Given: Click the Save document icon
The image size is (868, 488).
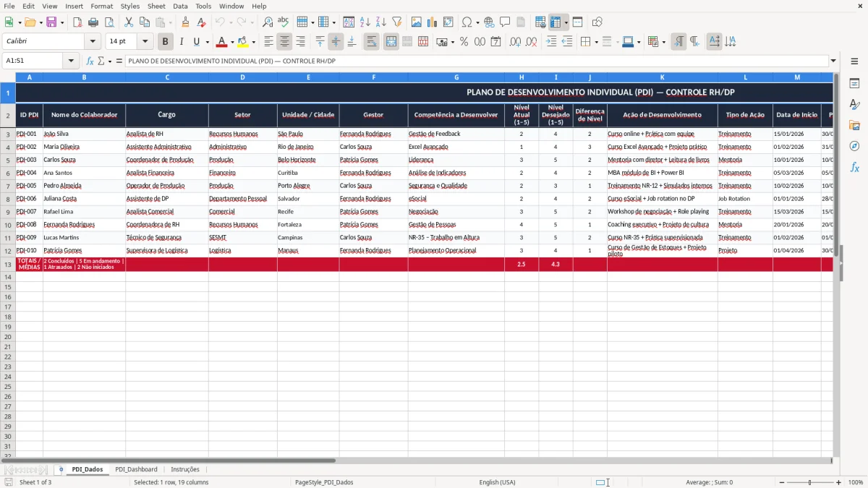Looking at the screenshot, I should (x=51, y=22).
